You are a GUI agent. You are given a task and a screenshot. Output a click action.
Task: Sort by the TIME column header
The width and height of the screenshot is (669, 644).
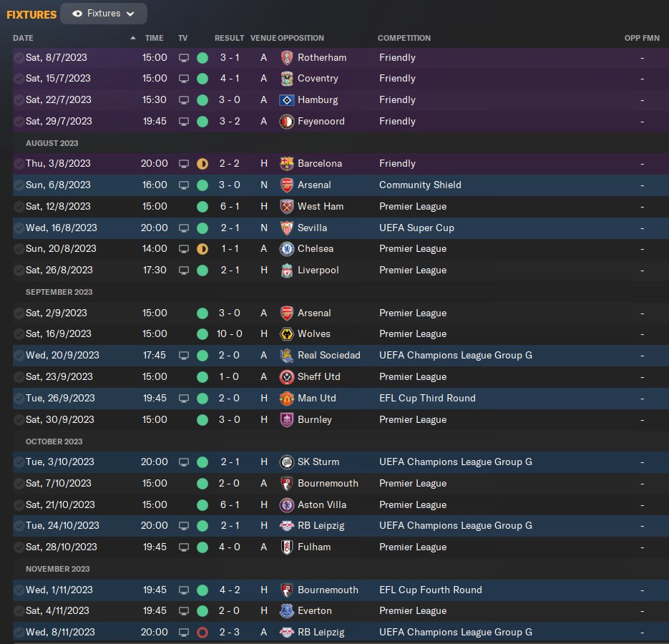[x=154, y=38]
